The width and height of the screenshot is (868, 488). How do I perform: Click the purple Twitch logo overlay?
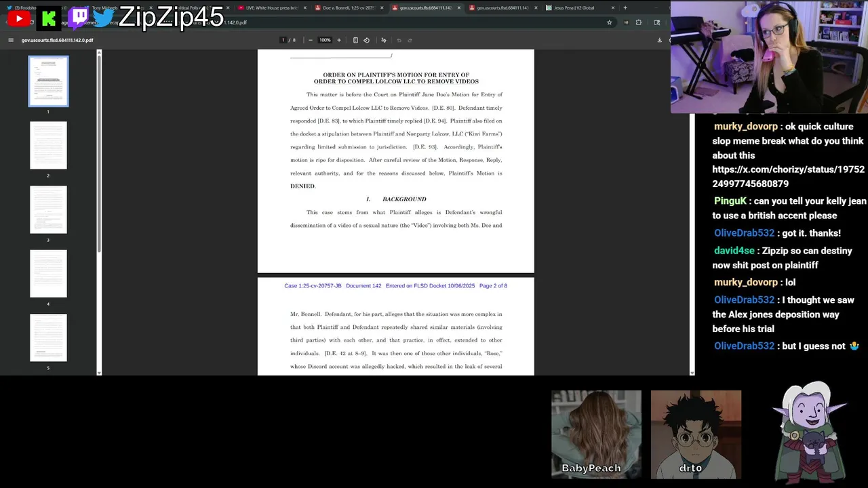point(79,18)
